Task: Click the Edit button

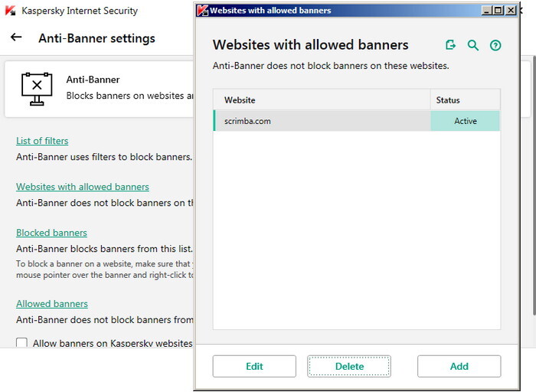Action: pyautogui.click(x=254, y=367)
